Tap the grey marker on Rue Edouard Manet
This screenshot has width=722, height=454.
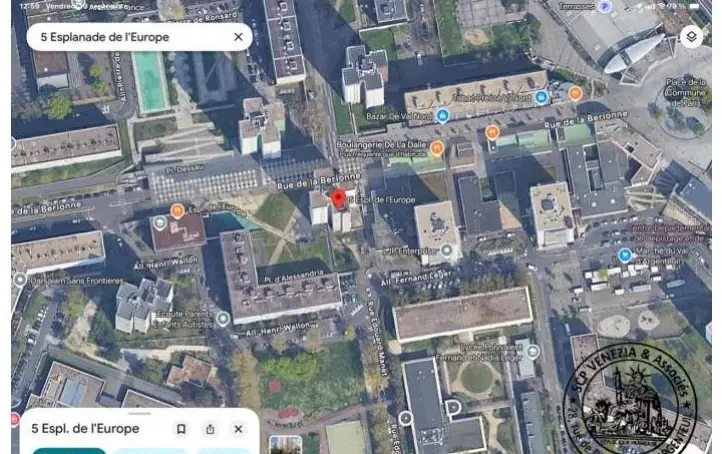405,418
